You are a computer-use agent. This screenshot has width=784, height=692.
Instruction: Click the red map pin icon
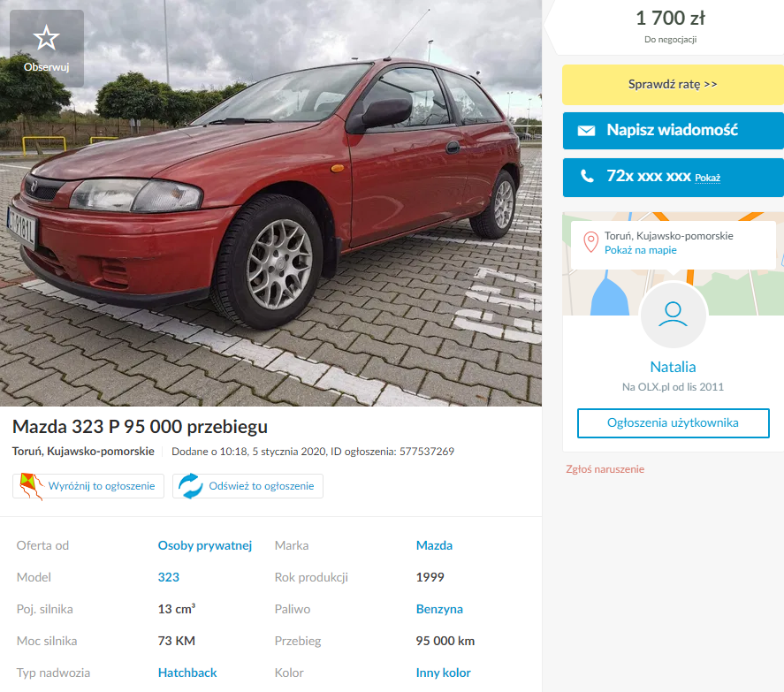click(591, 242)
